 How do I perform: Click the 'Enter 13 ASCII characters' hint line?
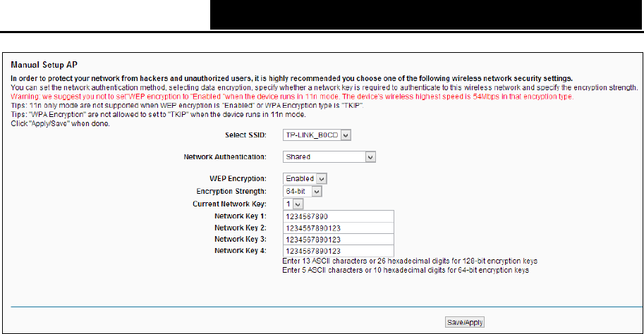[x=410, y=261]
